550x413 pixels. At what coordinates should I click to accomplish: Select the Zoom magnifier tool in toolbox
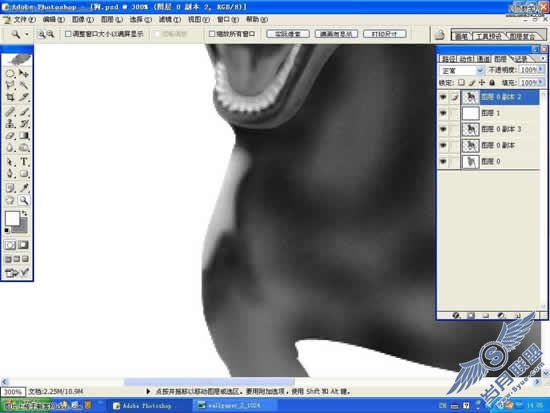[24, 200]
